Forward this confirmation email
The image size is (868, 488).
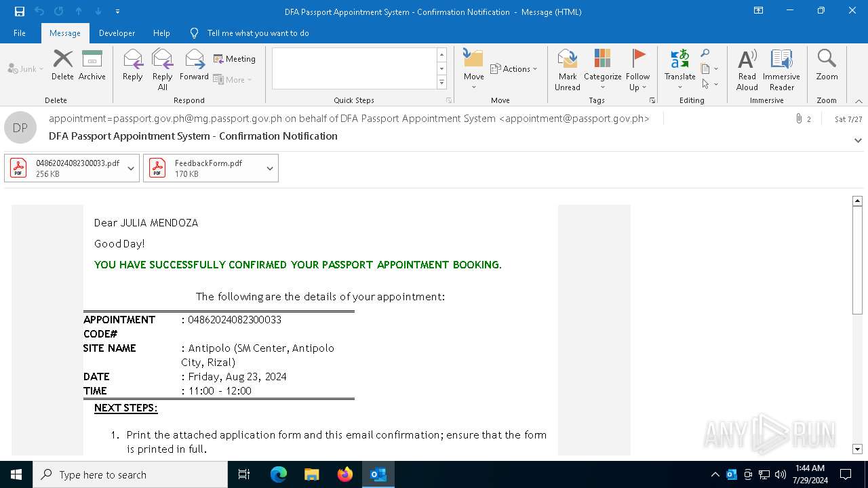pos(195,65)
